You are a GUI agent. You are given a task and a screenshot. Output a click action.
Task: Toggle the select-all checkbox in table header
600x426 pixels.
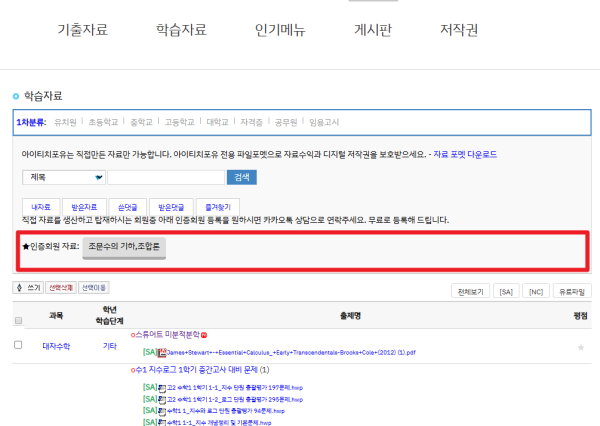[18, 320]
